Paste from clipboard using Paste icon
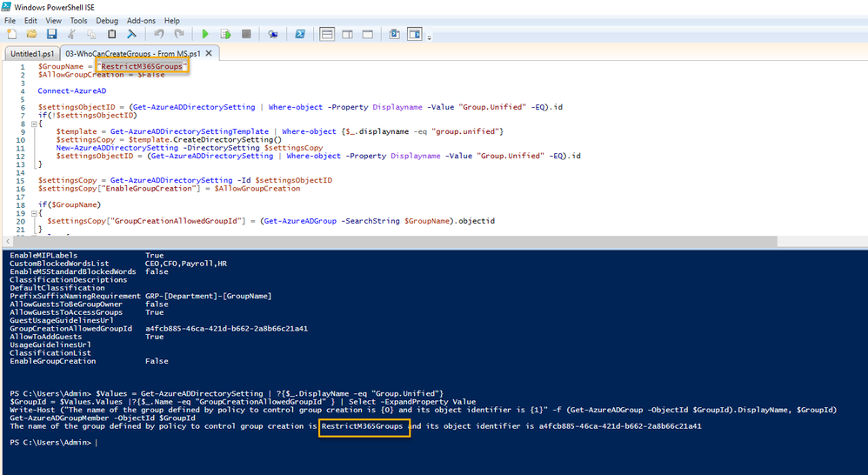 pos(111,34)
